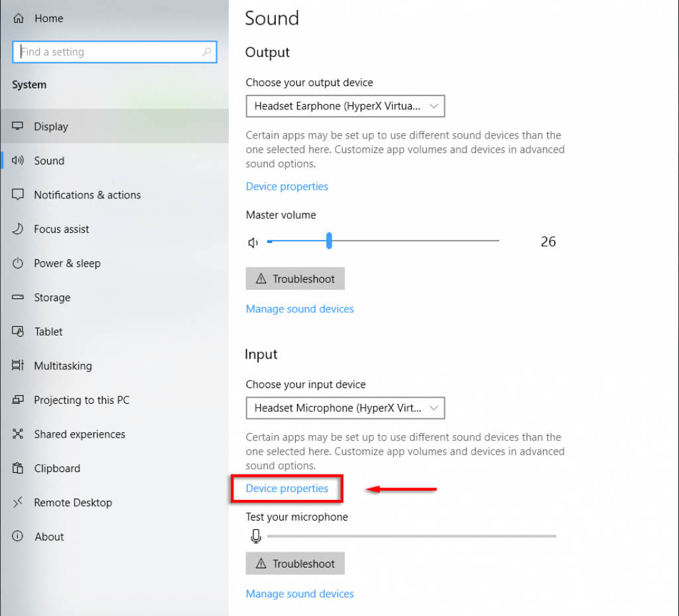Go to Projecting to this PC
Screen dimensions: 679x616
pos(82,400)
